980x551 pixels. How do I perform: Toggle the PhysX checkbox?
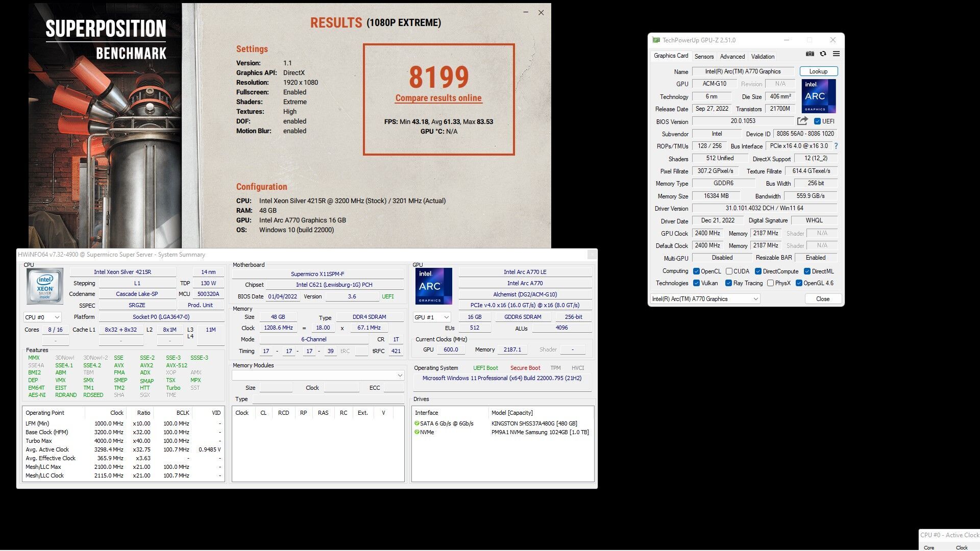tap(770, 283)
